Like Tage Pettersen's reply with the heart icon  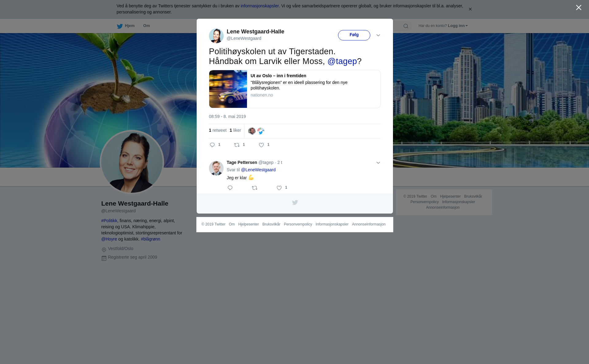[x=279, y=188]
